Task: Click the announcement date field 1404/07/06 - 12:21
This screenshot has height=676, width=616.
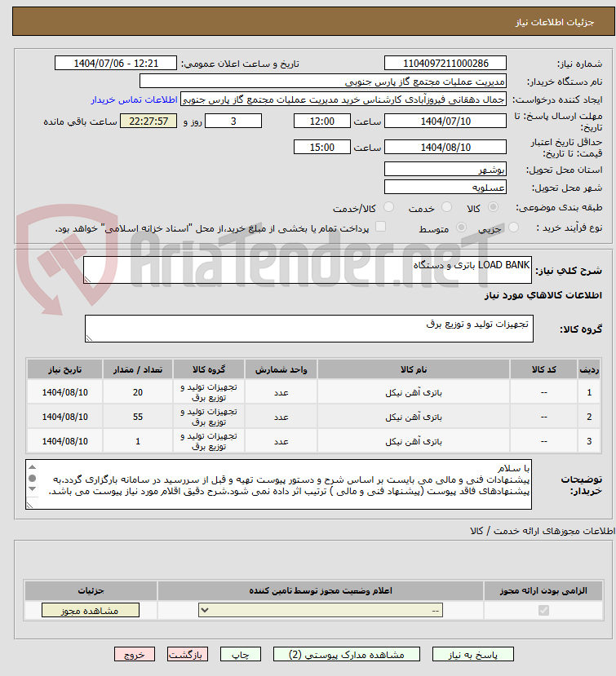Action: point(116,64)
